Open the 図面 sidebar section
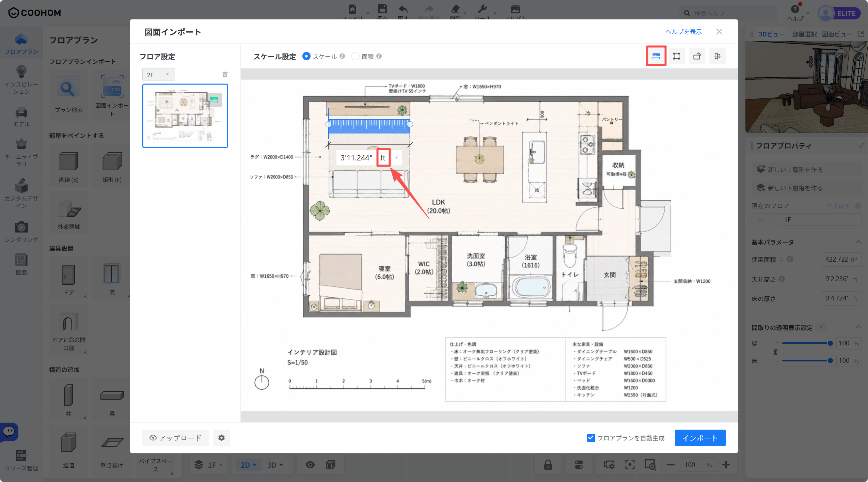868x482 pixels. pos(21,264)
